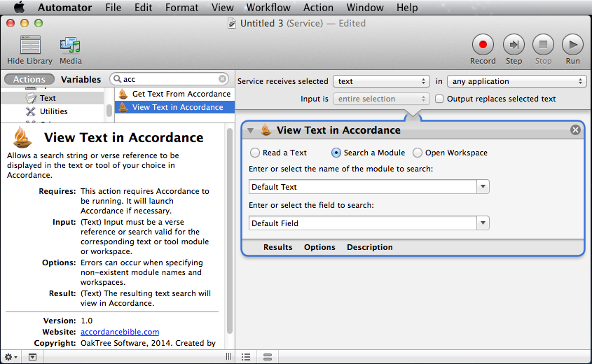The image size is (592, 364).
Task: Click the flame icon in the action header
Action: 266,129
